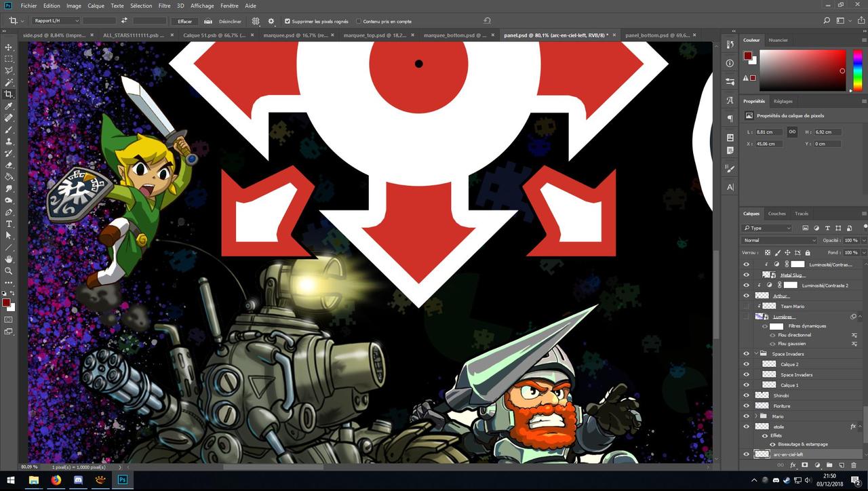Show the Team Mario layer
This screenshot has width=868, height=491.
tap(747, 307)
